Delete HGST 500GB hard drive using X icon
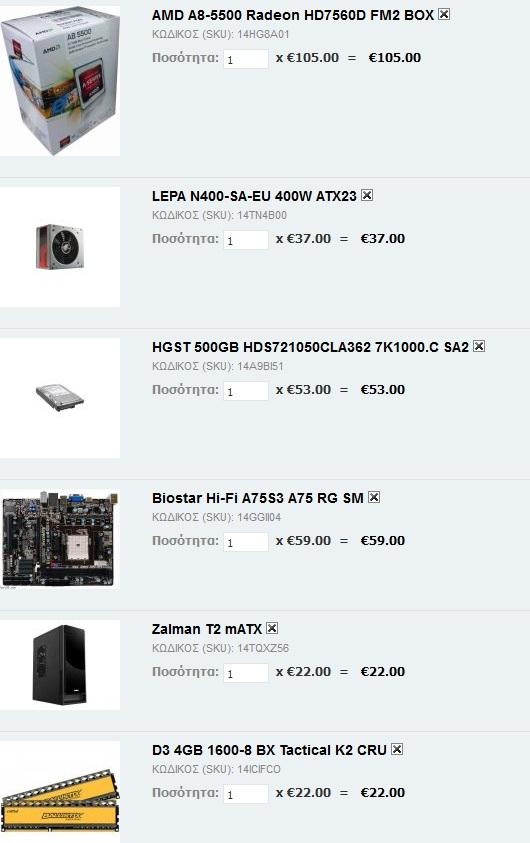This screenshot has height=843, width=530. point(479,346)
